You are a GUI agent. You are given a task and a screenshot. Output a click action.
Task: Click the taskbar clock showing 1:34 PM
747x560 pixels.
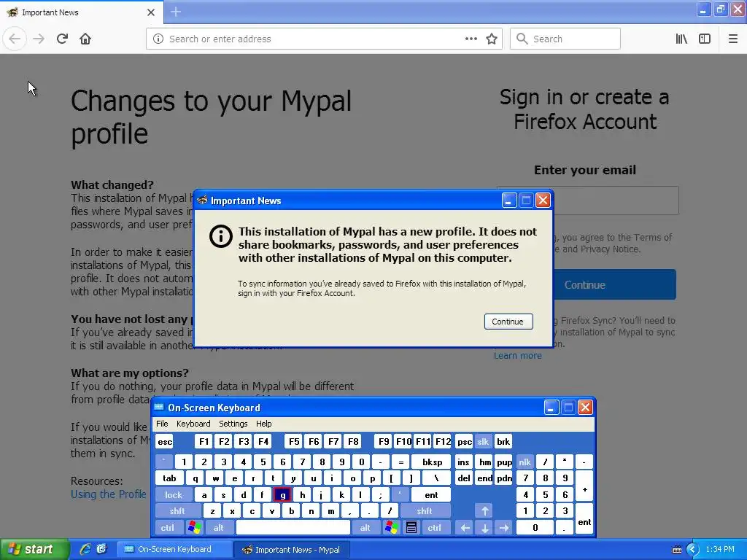[x=720, y=550]
